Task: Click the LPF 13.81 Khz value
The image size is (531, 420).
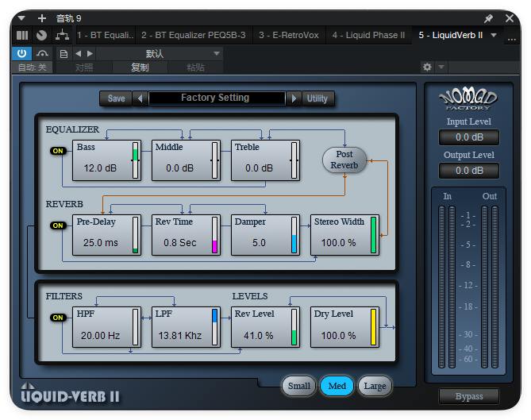Action: point(180,335)
